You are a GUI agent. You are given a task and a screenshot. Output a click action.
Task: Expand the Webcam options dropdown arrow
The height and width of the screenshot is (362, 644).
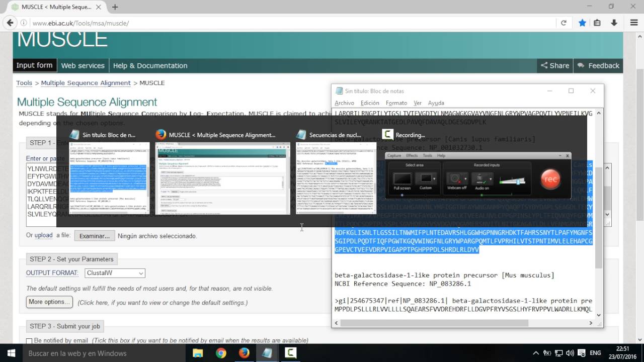tap(465, 178)
